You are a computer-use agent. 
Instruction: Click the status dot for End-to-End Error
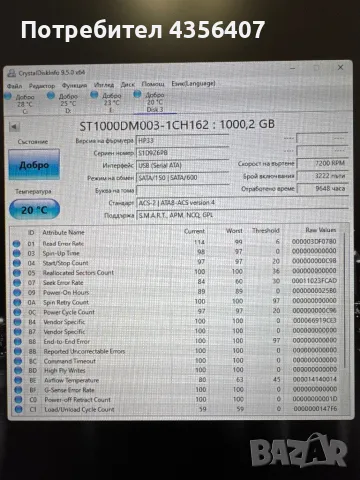18,342
